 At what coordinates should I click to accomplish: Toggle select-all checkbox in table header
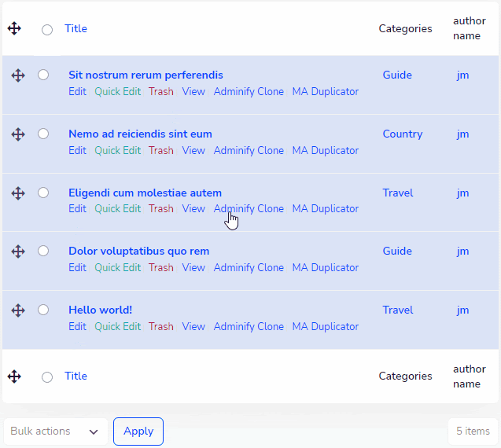pos(47,30)
